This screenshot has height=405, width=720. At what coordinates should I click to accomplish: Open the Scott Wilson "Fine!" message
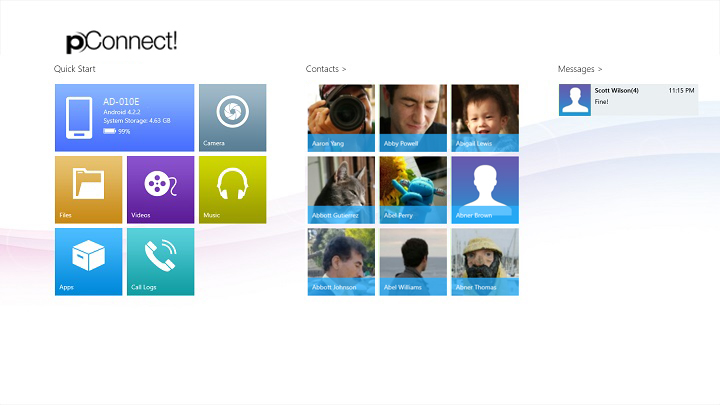tap(628, 100)
